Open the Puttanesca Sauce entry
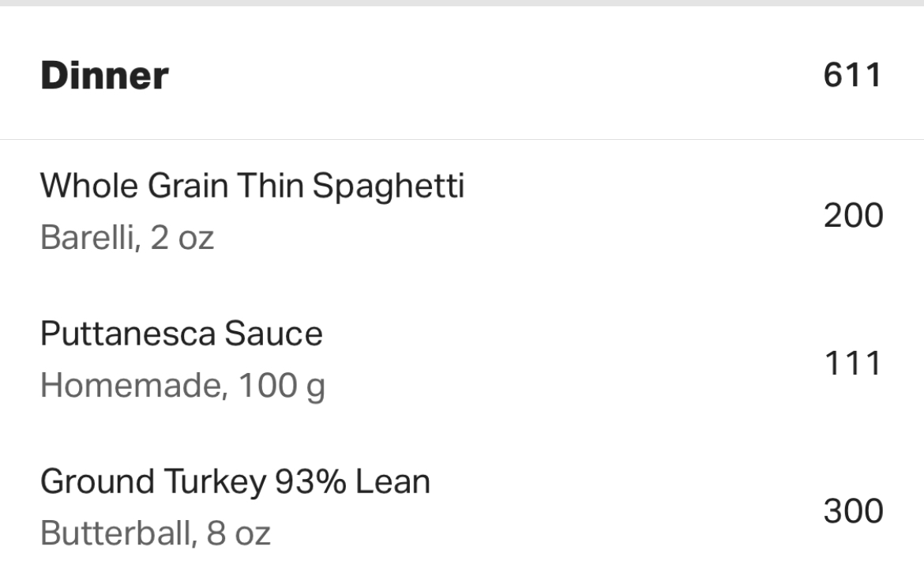The width and height of the screenshot is (924, 588). pos(181,334)
